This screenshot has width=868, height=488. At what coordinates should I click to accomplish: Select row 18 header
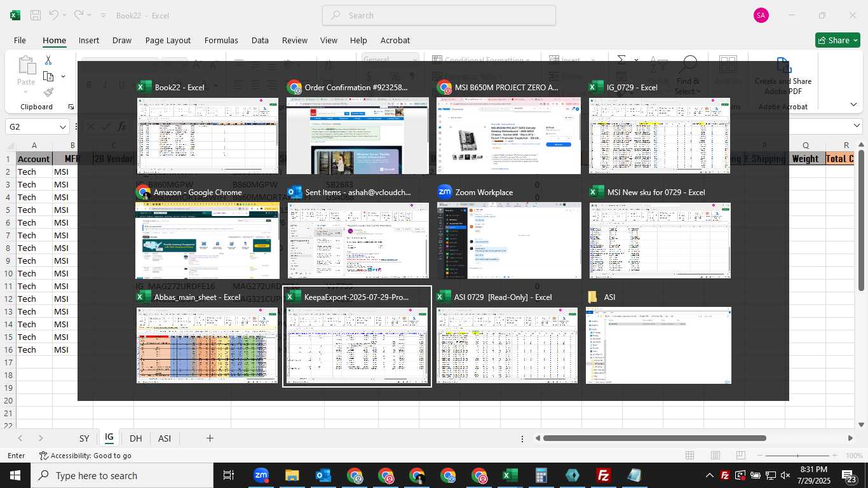tap(8, 375)
